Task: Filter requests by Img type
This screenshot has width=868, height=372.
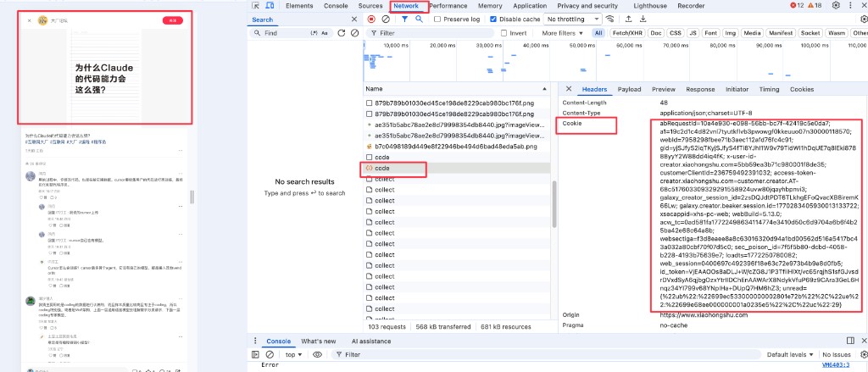Action: 731,33
